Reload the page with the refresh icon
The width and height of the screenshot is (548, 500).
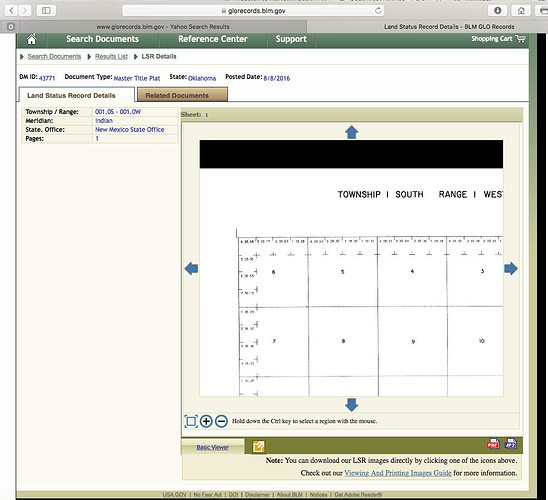point(378,11)
